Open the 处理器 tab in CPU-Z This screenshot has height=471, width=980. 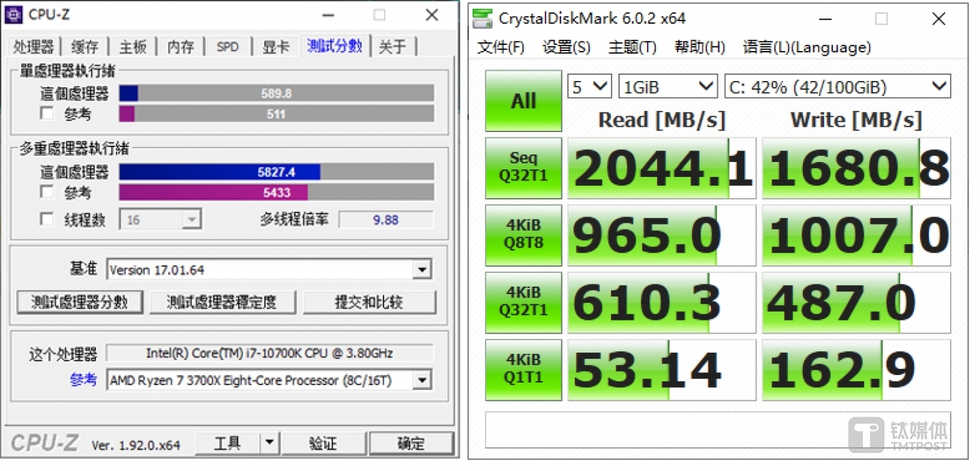34,47
